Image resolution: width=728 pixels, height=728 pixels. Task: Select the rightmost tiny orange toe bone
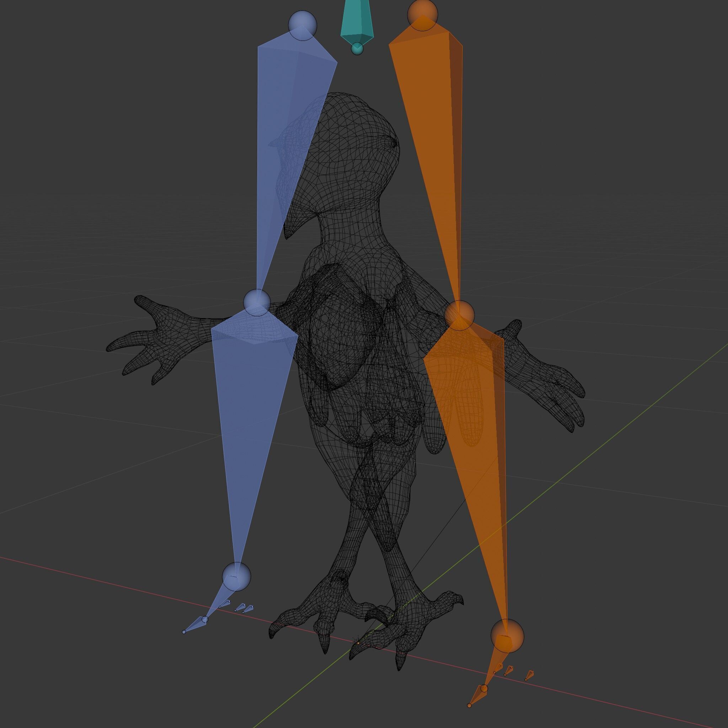529,674
